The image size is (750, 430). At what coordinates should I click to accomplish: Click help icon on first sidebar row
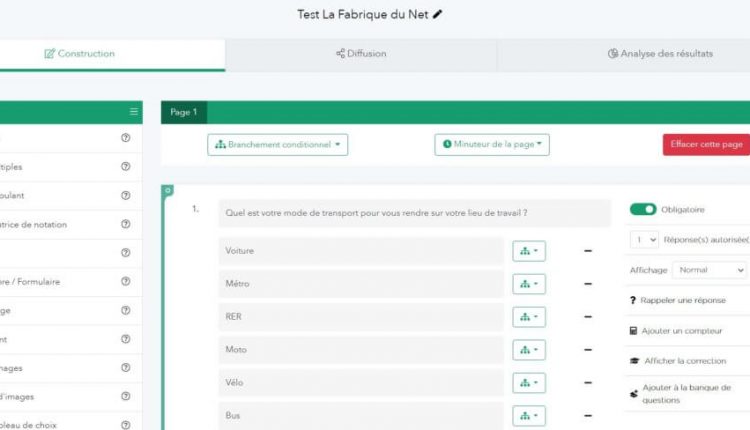[125, 138]
